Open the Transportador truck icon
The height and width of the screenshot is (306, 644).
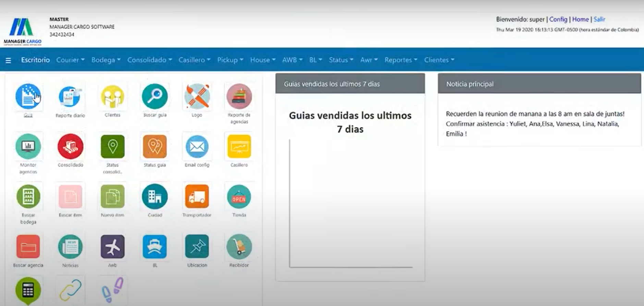(197, 197)
